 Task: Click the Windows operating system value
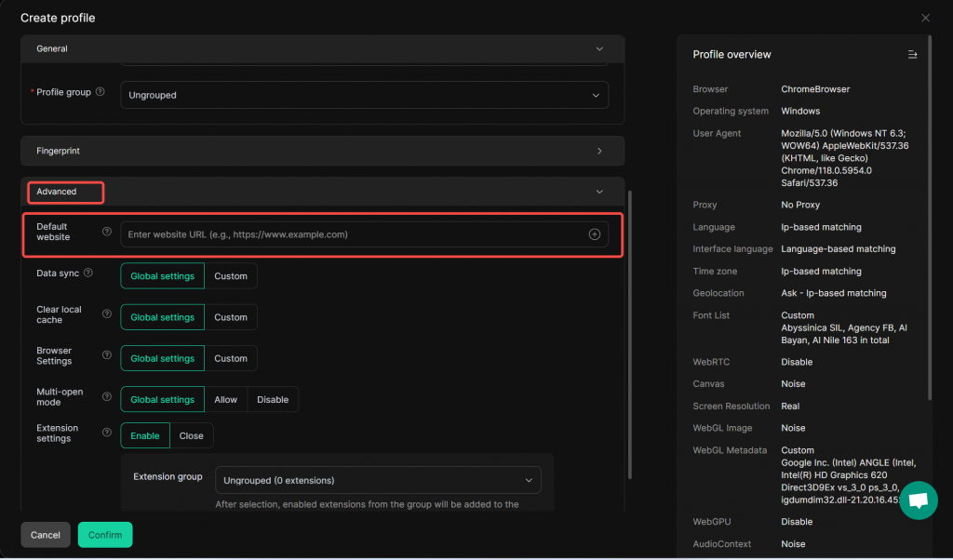[800, 111]
